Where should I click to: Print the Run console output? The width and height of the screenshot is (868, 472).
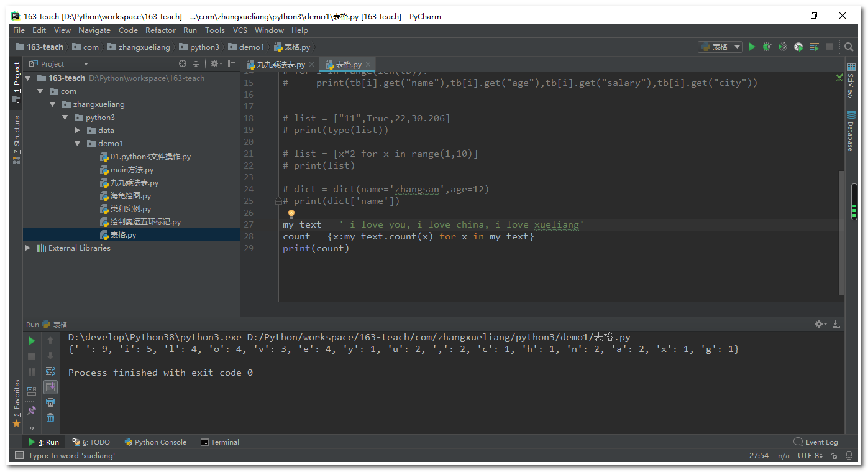click(50, 403)
